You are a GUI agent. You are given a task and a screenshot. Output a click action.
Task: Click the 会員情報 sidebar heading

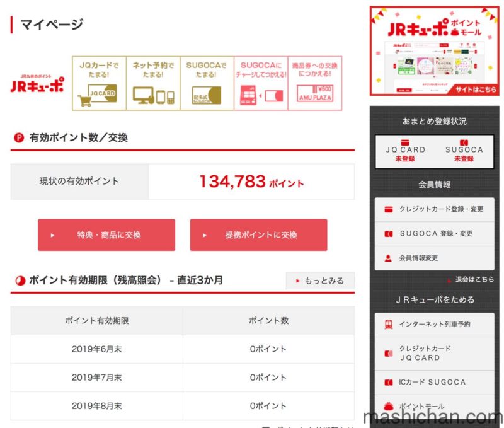click(x=435, y=185)
